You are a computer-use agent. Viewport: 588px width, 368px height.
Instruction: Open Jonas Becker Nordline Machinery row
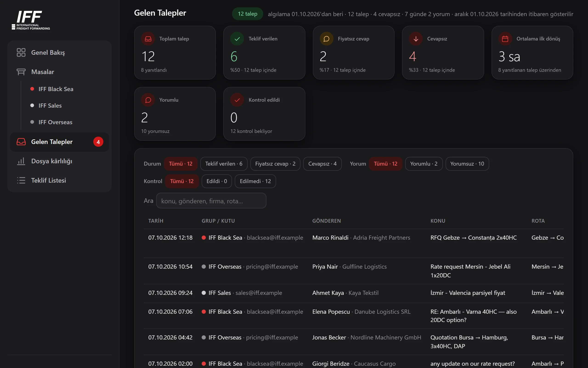coord(353,342)
